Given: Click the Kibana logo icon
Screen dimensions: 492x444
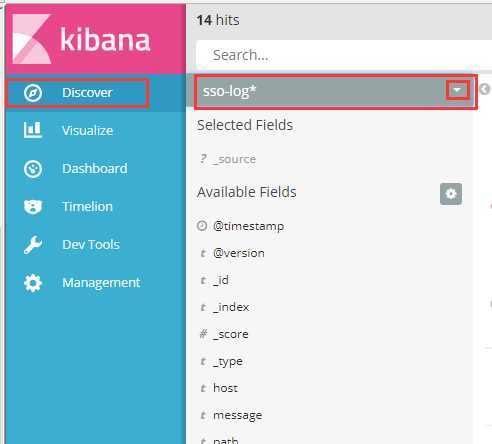Looking at the screenshot, I should (x=32, y=39).
